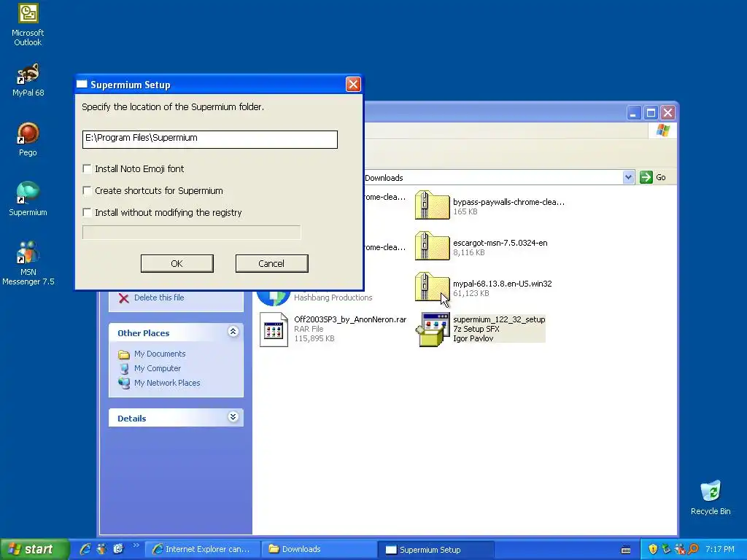
Task: Click the My Network Places icon
Action: (x=124, y=384)
